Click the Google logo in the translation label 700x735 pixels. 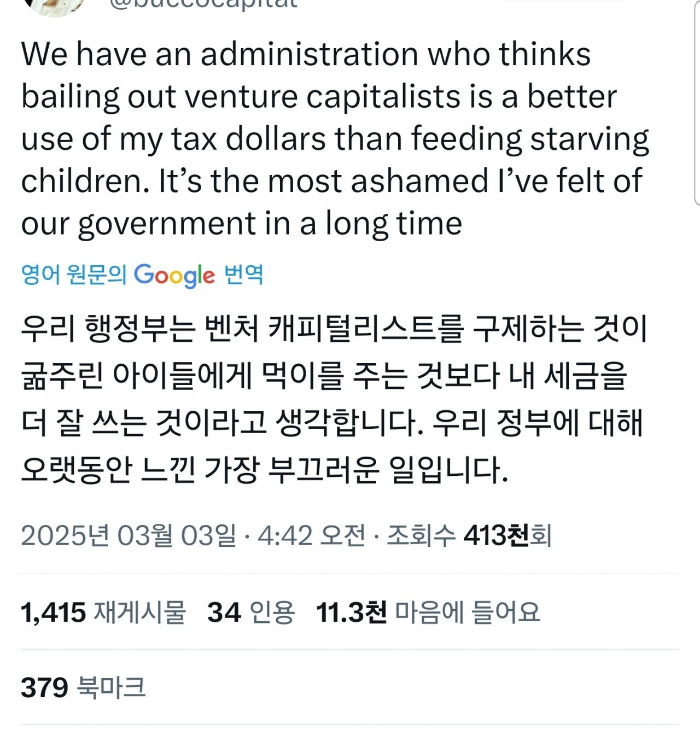pos(174,275)
